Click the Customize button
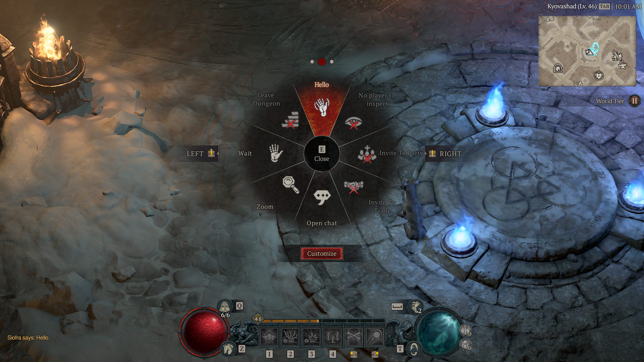Image resolution: width=644 pixels, height=362 pixels. pos(322,253)
